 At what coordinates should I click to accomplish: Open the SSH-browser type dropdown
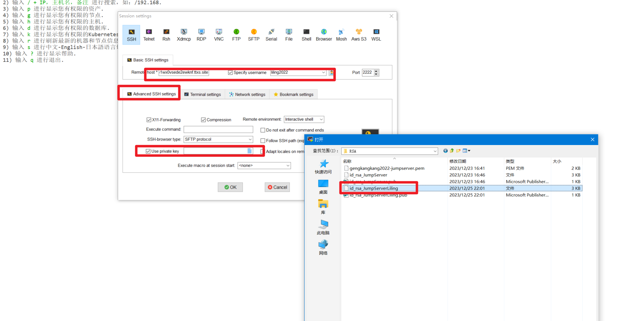[218, 139]
